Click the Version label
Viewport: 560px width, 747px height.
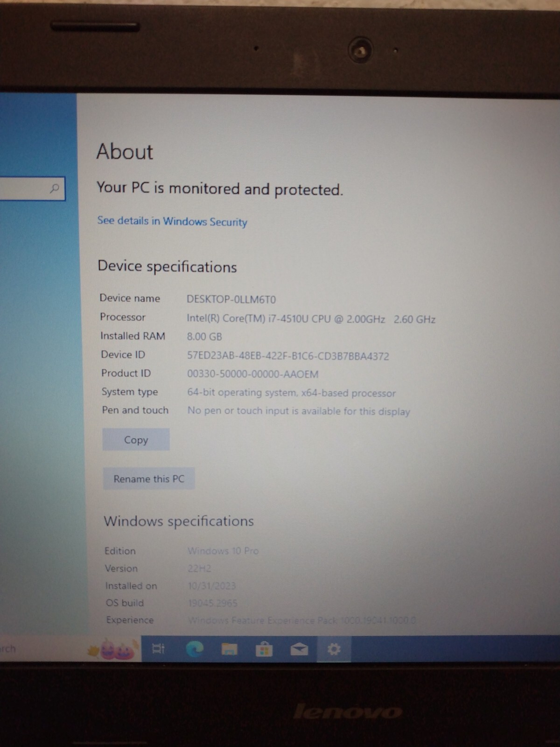pyautogui.click(x=121, y=568)
